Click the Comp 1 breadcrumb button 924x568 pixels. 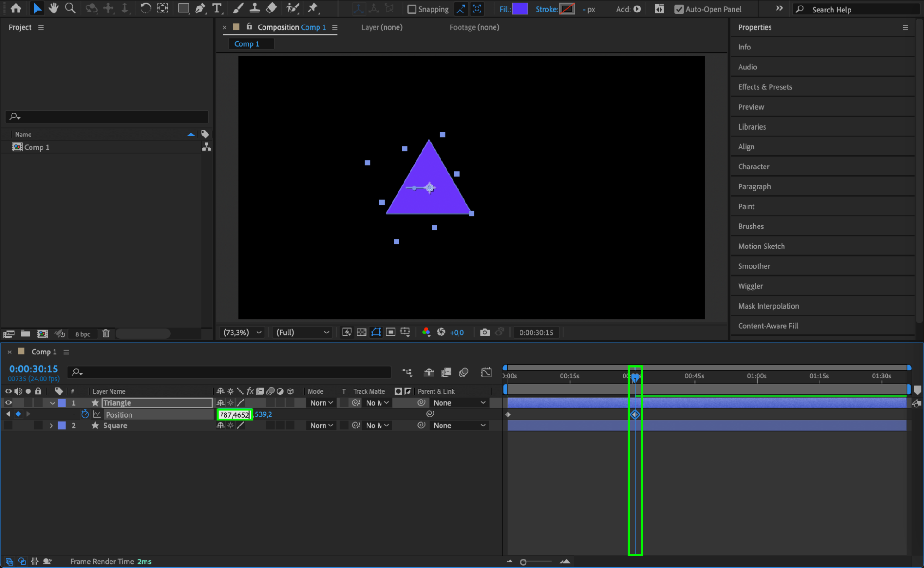coord(247,44)
